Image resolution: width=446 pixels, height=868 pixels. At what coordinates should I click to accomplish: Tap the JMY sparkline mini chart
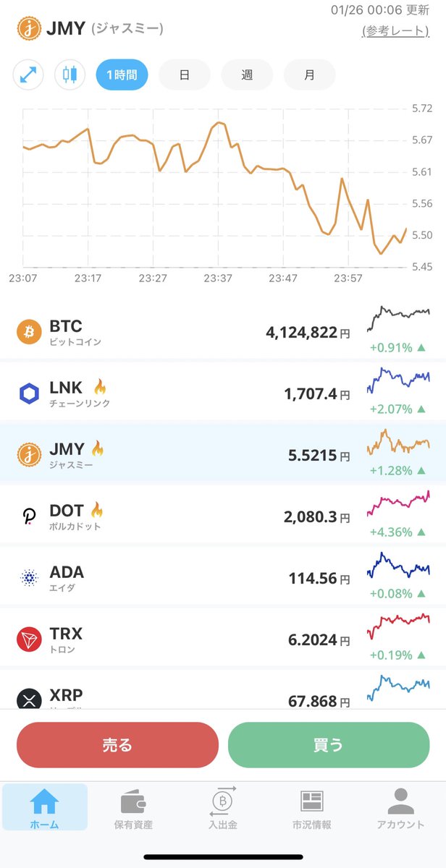pyautogui.click(x=397, y=443)
